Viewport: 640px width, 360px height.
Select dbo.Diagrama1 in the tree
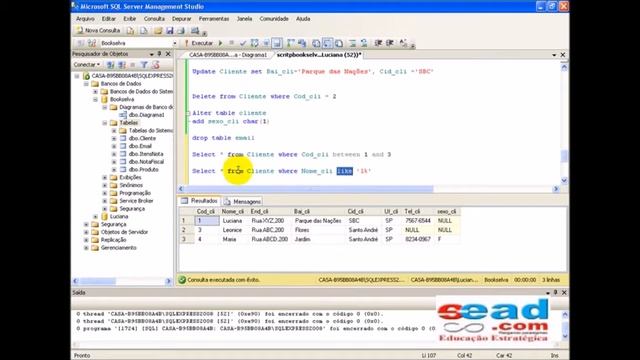[146, 115]
